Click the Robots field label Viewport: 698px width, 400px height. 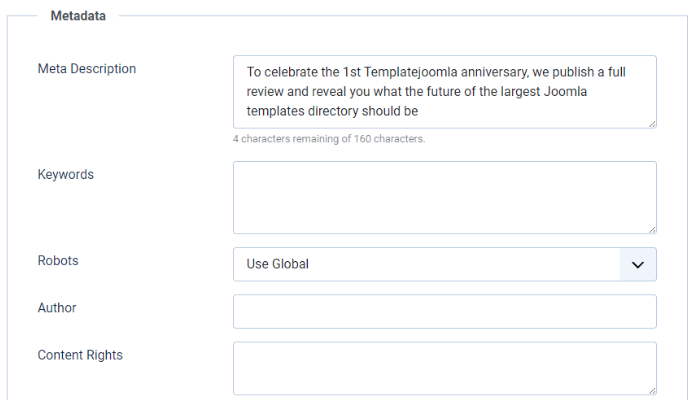coord(58,260)
